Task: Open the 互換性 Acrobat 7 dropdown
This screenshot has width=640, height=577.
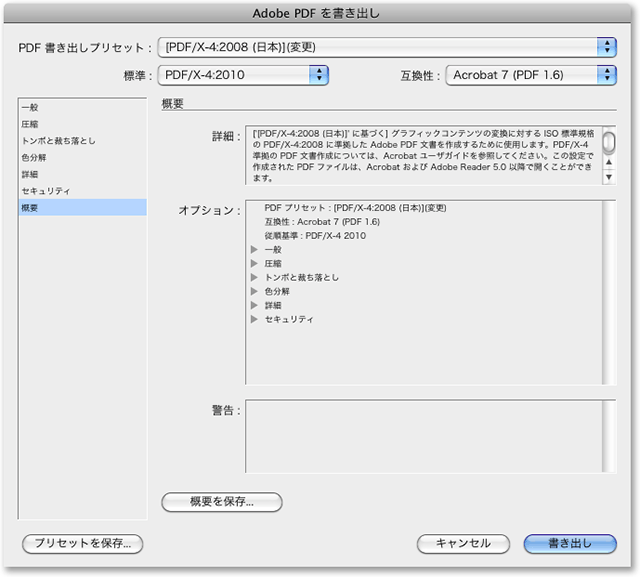Action: (x=530, y=74)
